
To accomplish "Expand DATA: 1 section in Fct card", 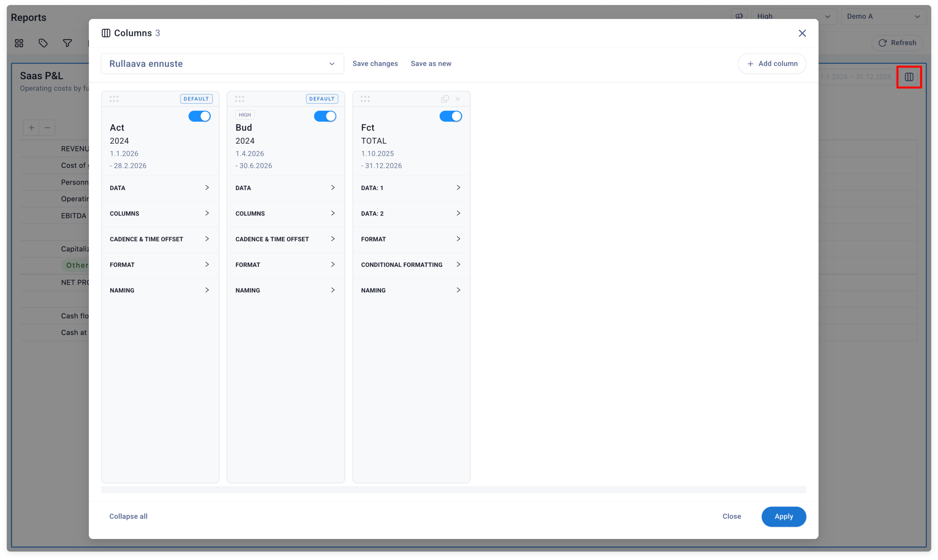I will [x=411, y=188].
